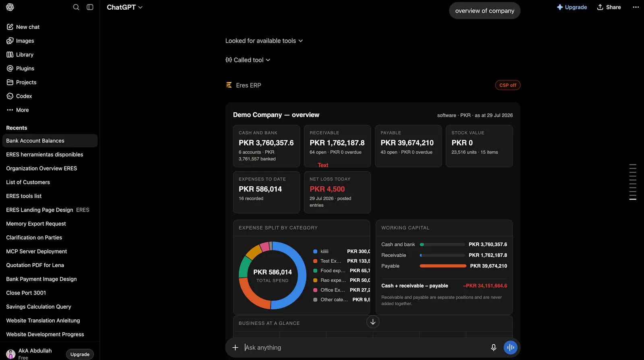The image size is (644, 360).
Task: Click the green 'Food exp…' legend swatch
Action: (316, 271)
